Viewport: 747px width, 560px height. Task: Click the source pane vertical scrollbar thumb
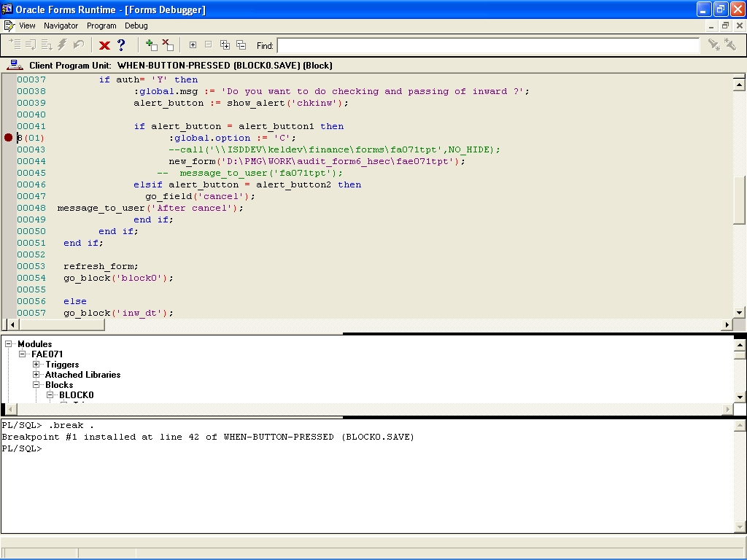[x=739, y=200]
